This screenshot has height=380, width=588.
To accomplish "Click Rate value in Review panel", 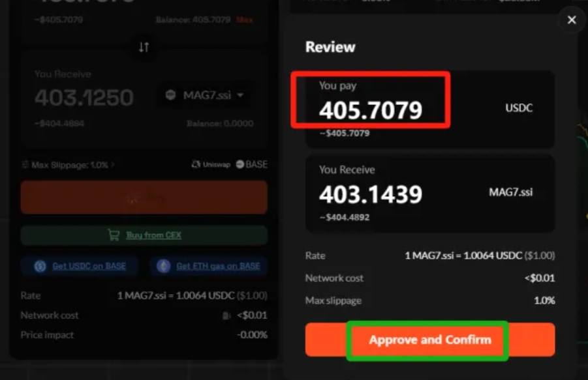I will coord(480,256).
